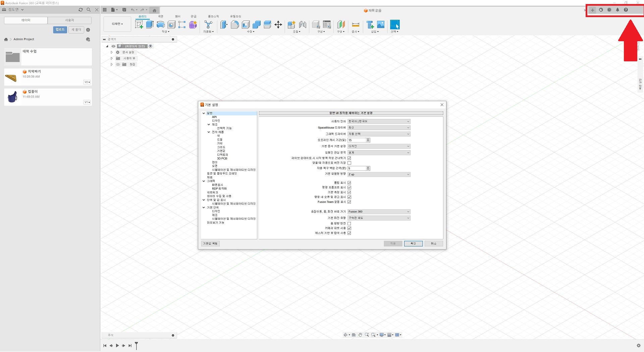Toggle 'Fusion Team 알림 표시' checkbox
The width and height of the screenshot is (644, 352).
coord(349,202)
